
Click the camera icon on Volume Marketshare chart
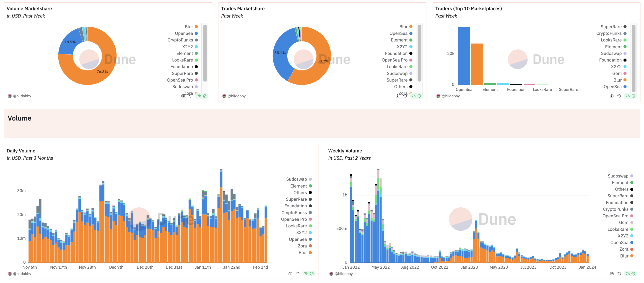coord(183,96)
